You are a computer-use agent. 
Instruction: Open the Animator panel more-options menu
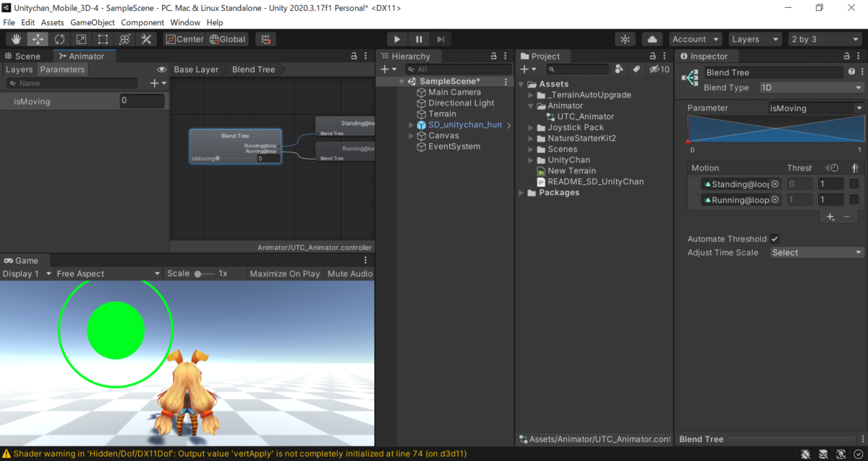tap(367, 56)
